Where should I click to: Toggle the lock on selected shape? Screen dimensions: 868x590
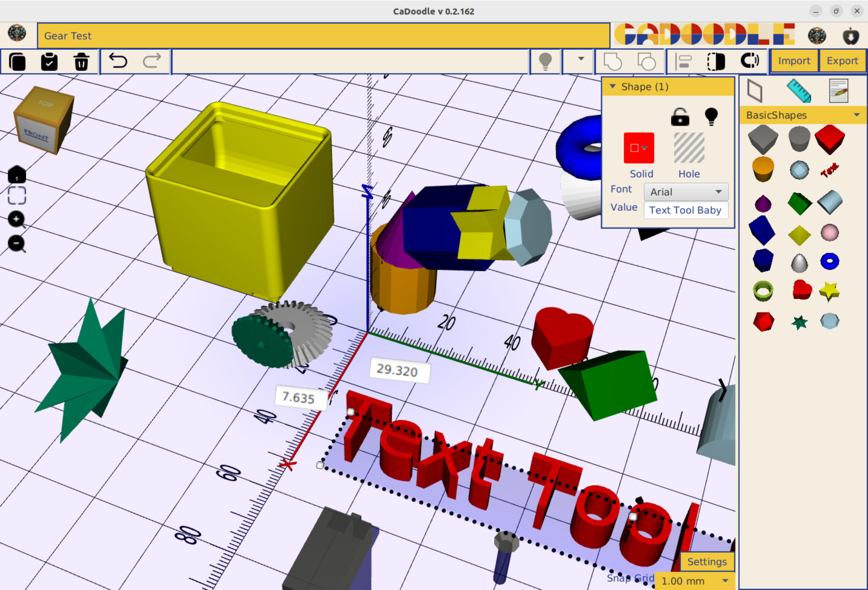(x=680, y=117)
